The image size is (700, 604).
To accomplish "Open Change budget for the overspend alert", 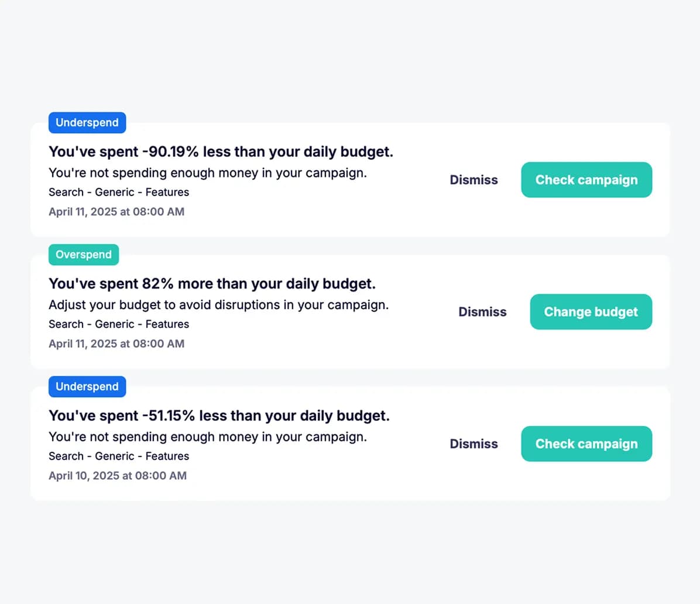I will 591,312.
